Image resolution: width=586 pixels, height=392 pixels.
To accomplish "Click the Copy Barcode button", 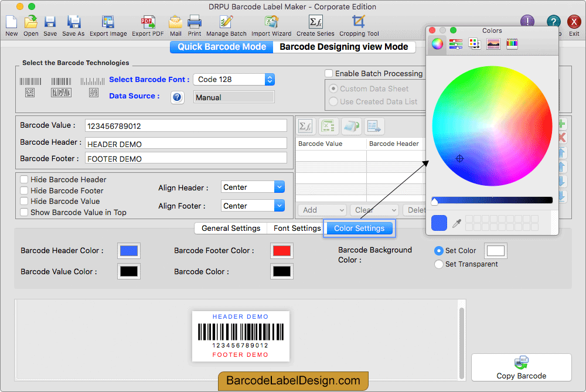I will pyautogui.click(x=522, y=368).
